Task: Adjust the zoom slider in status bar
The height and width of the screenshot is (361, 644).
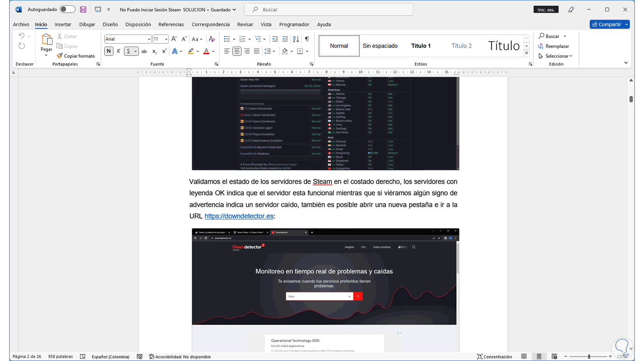Action: (x=588, y=357)
